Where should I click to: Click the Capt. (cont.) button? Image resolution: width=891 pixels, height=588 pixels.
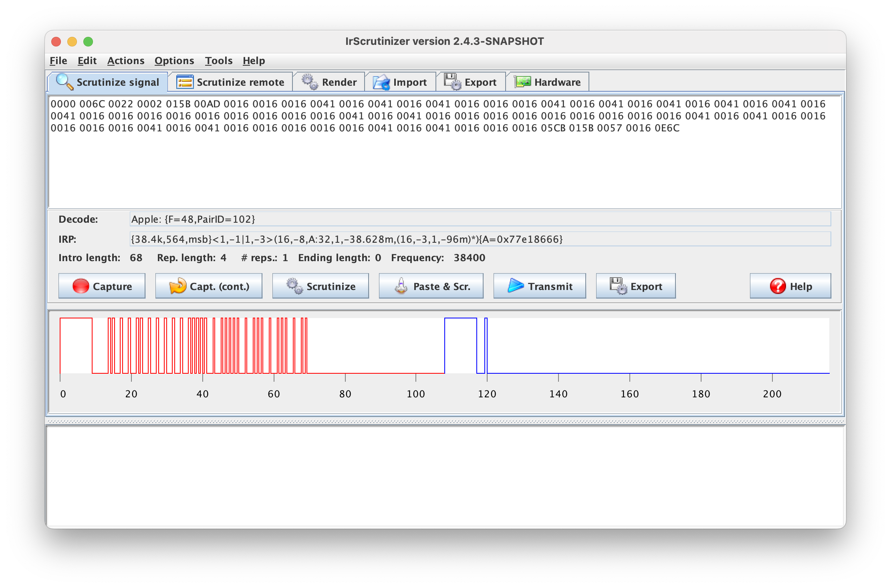point(209,286)
